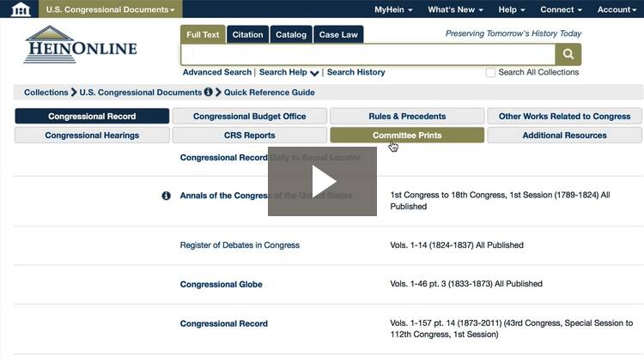Open the Account dropdown menu

click(x=617, y=9)
